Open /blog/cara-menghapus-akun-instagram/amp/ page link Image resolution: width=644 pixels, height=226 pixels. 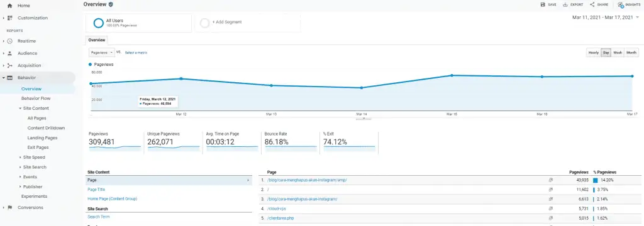click(307, 180)
